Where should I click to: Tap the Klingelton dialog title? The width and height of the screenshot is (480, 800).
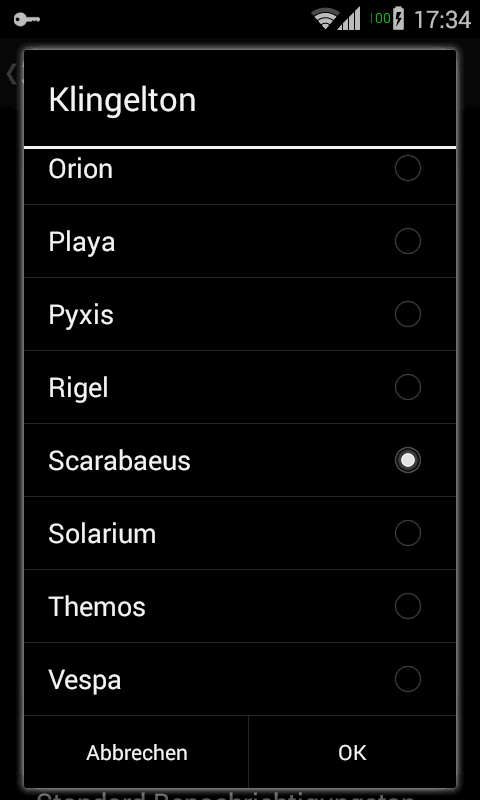click(122, 101)
